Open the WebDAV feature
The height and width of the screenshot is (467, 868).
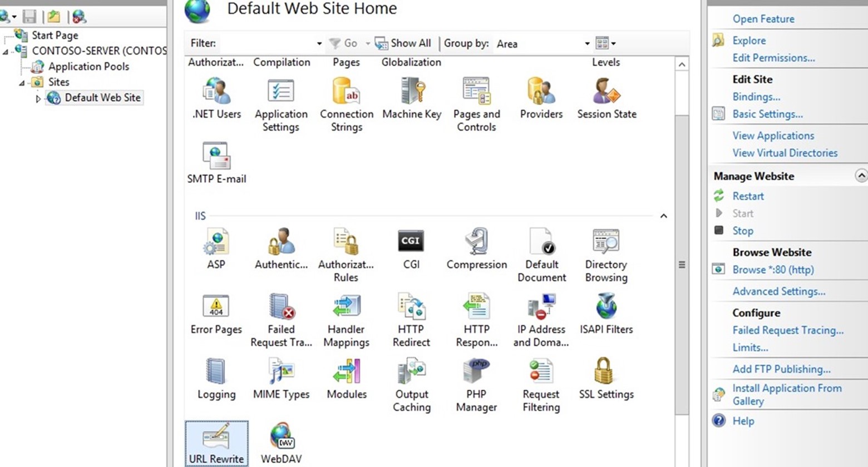(x=281, y=444)
